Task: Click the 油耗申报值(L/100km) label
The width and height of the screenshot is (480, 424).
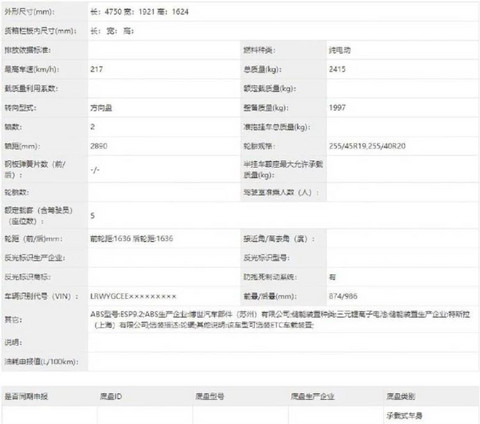Action: [41, 362]
